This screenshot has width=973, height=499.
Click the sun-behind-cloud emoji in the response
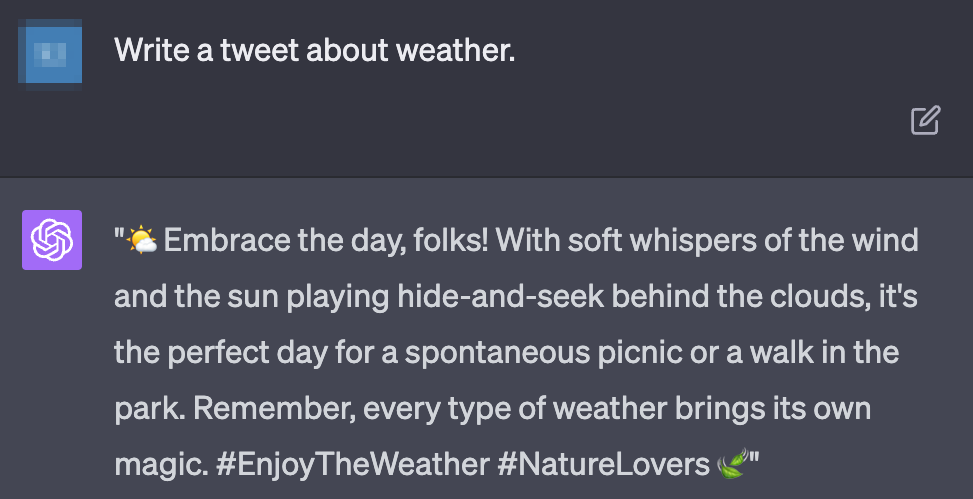pos(141,241)
